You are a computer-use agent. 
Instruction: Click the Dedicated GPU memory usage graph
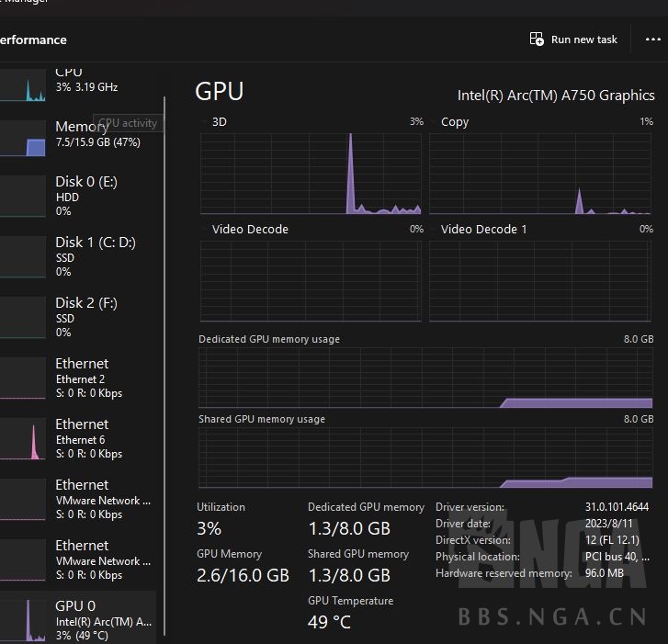425,378
